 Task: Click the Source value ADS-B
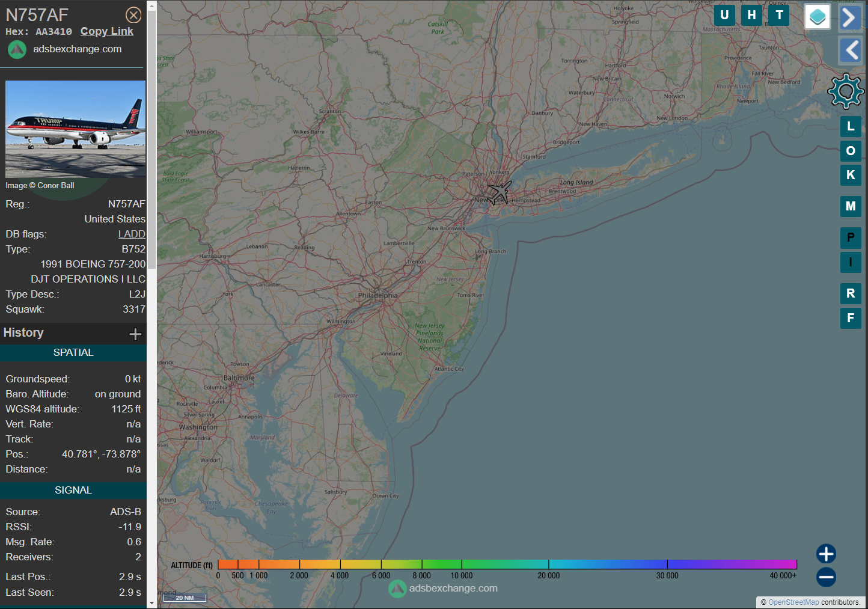pos(126,512)
